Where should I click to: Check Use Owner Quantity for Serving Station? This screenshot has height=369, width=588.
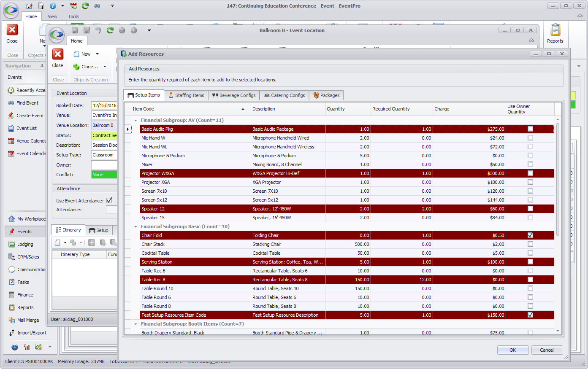point(530,262)
